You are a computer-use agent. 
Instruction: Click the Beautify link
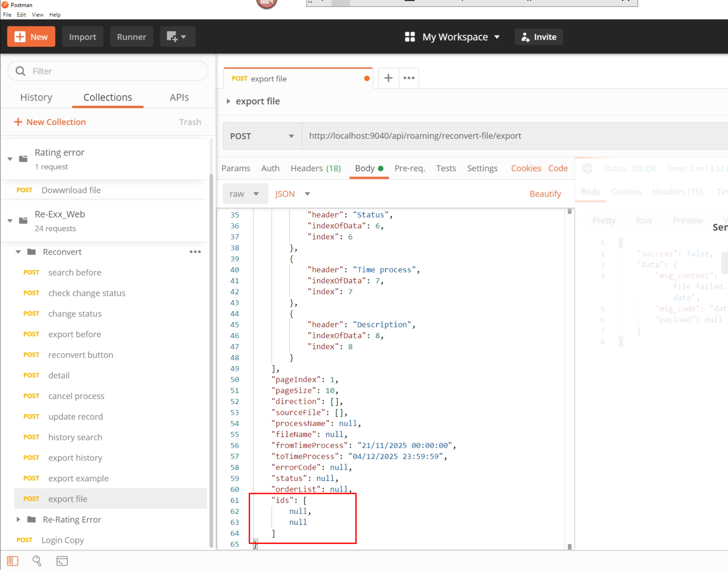click(545, 194)
